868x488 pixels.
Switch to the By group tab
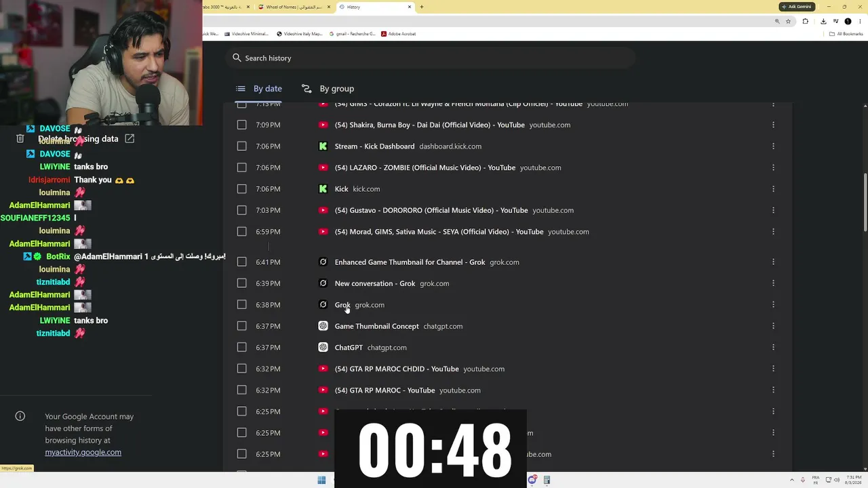(x=328, y=88)
